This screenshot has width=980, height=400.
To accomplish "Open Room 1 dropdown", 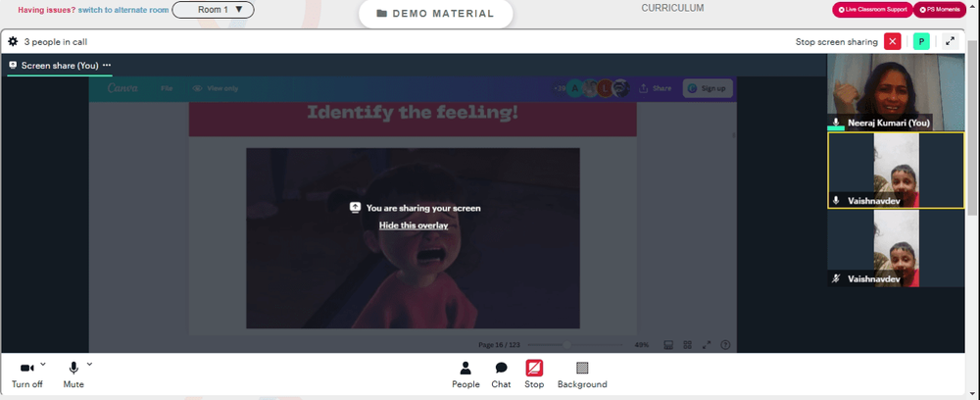I will 213,10.
